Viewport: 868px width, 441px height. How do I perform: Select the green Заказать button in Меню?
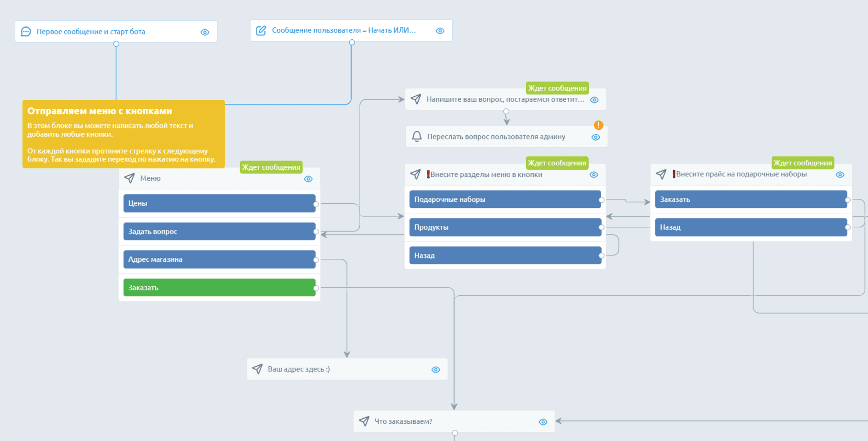219,288
